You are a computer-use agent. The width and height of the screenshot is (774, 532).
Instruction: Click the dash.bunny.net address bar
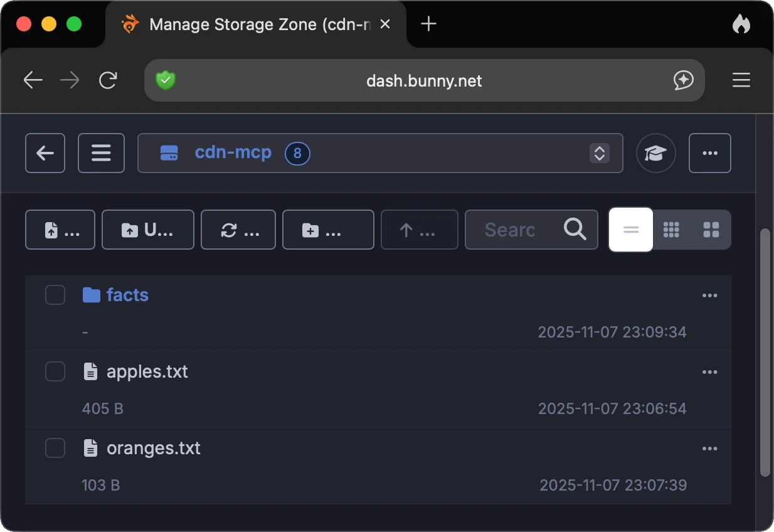click(424, 80)
